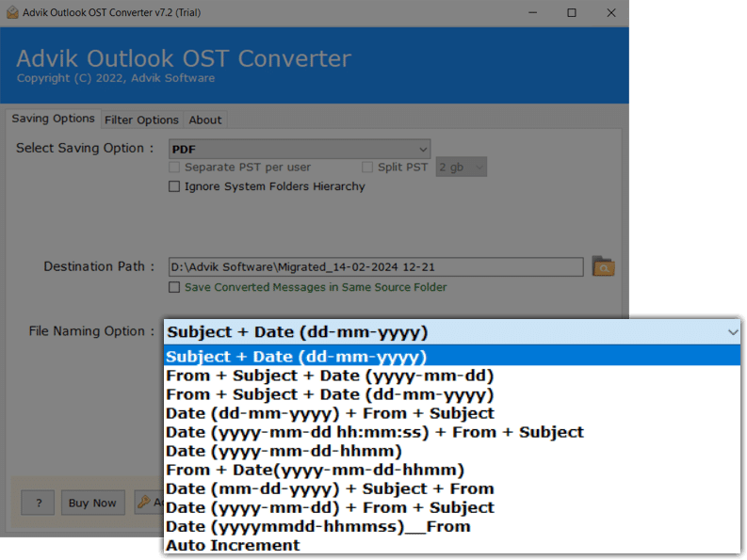Choose From + Subject + Date (dd-mm-yyyy)
The width and height of the screenshot is (747, 560).
pos(452,394)
